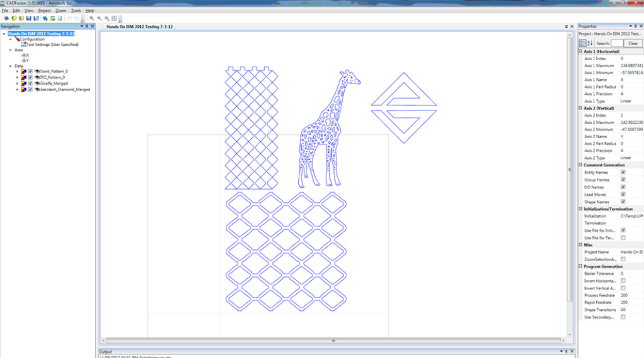Select the X axis tree item

[x=25, y=55]
